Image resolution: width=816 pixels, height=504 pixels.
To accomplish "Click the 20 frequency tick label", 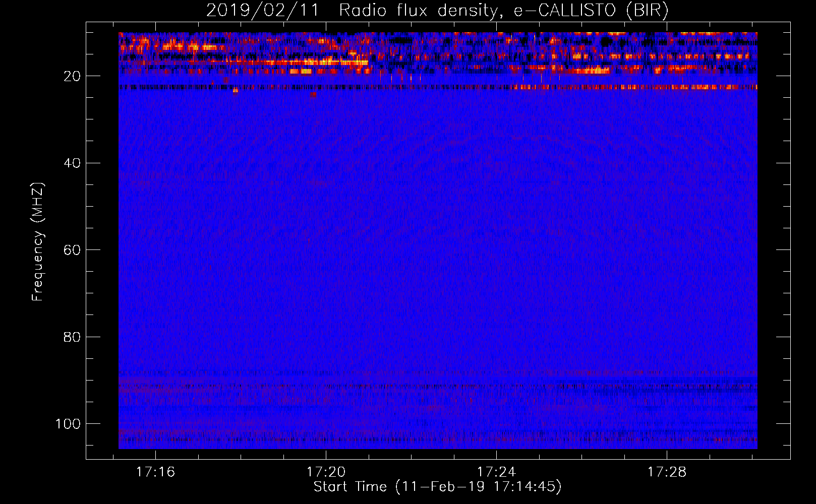I will [x=72, y=77].
